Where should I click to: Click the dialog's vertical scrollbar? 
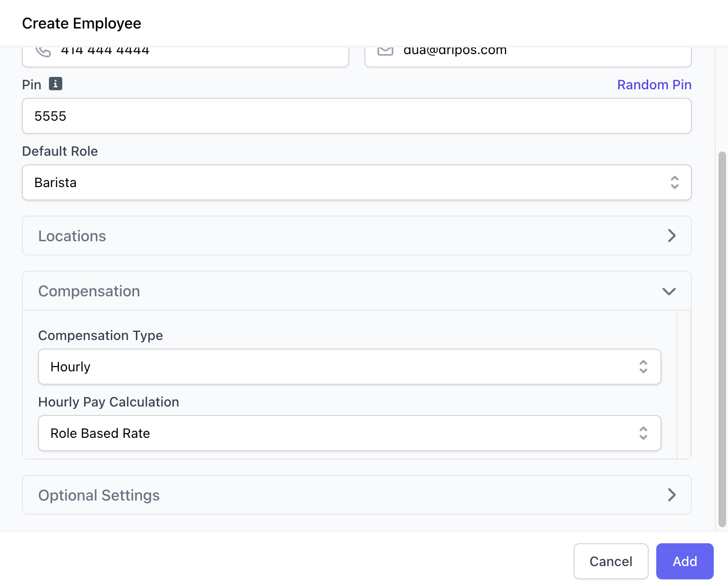pos(722,339)
